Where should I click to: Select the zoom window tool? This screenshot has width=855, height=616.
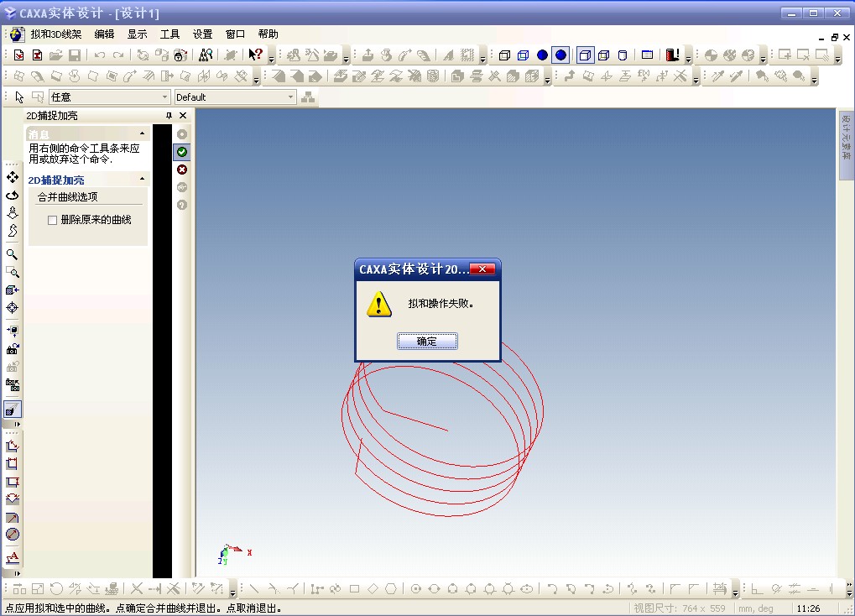point(12,272)
